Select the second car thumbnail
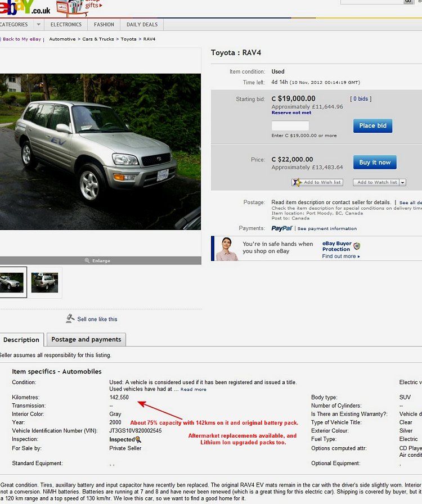This screenshot has width=422, height=504. (x=44, y=282)
